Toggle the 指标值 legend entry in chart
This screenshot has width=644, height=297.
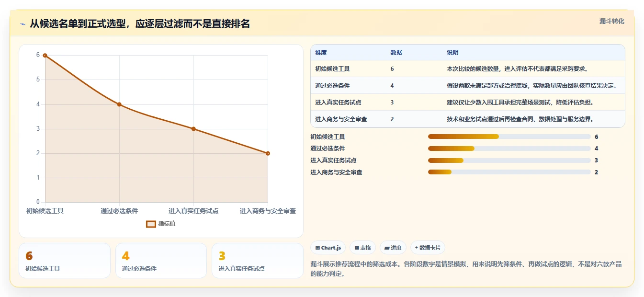161,224
